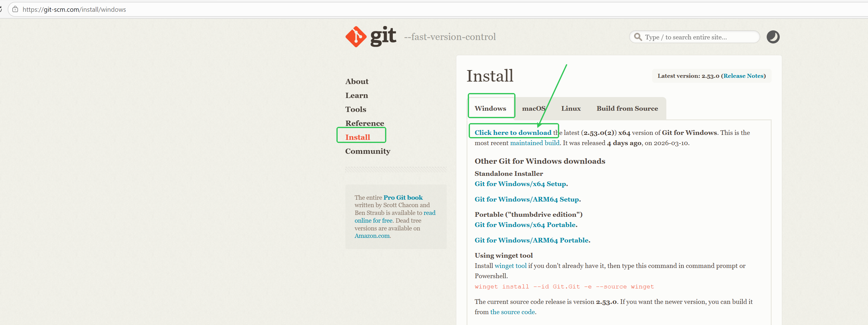Open the Install navigation item
868x325 pixels.
pyautogui.click(x=357, y=137)
